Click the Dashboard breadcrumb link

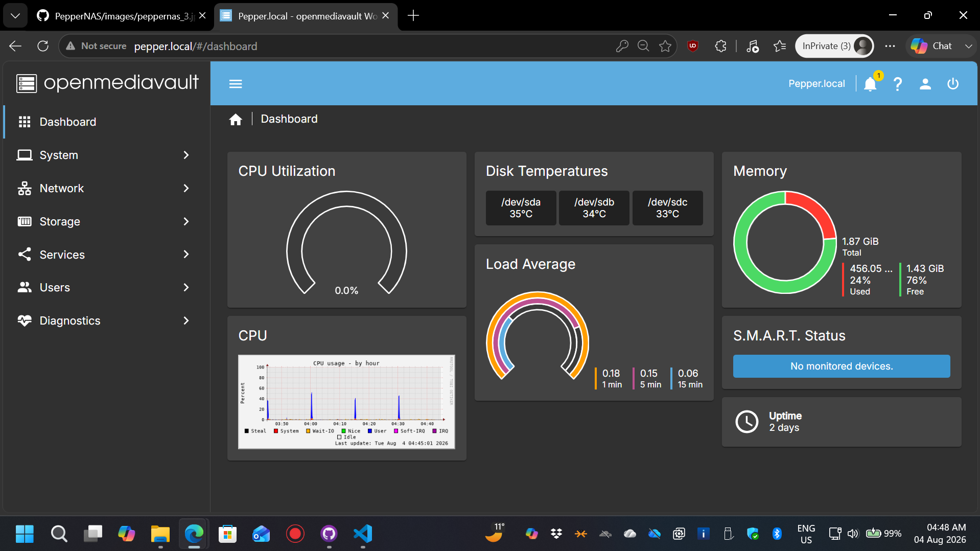tap(289, 119)
